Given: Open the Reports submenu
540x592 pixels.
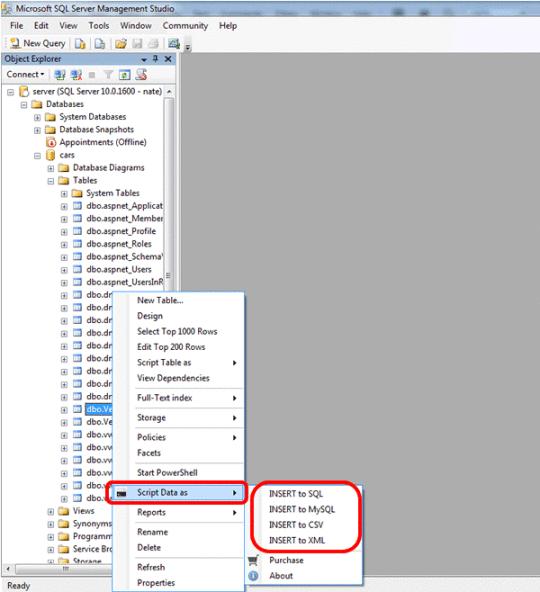Looking at the screenshot, I should click(x=179, y=512).
